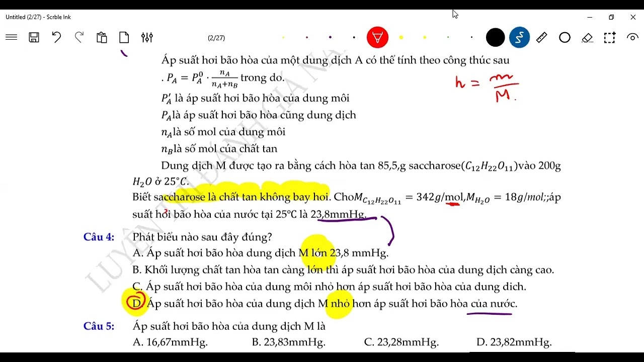
Task: Redo the last undone stroke
Action: 79,37
